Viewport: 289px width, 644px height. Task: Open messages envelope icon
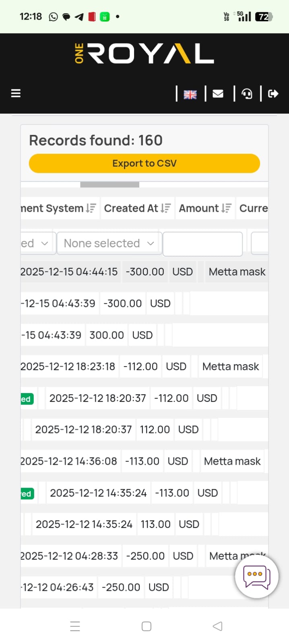coord(218,93)
